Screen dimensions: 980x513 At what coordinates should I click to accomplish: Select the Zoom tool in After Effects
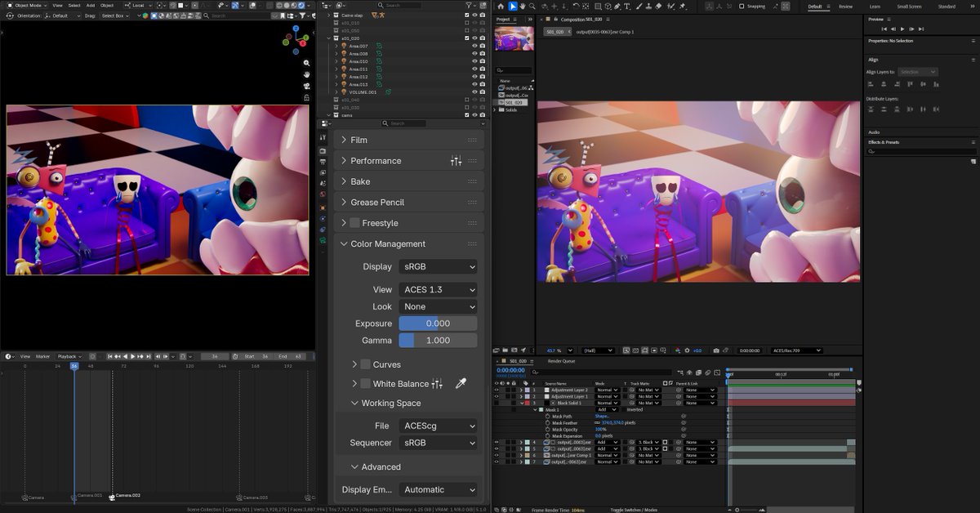532,6
